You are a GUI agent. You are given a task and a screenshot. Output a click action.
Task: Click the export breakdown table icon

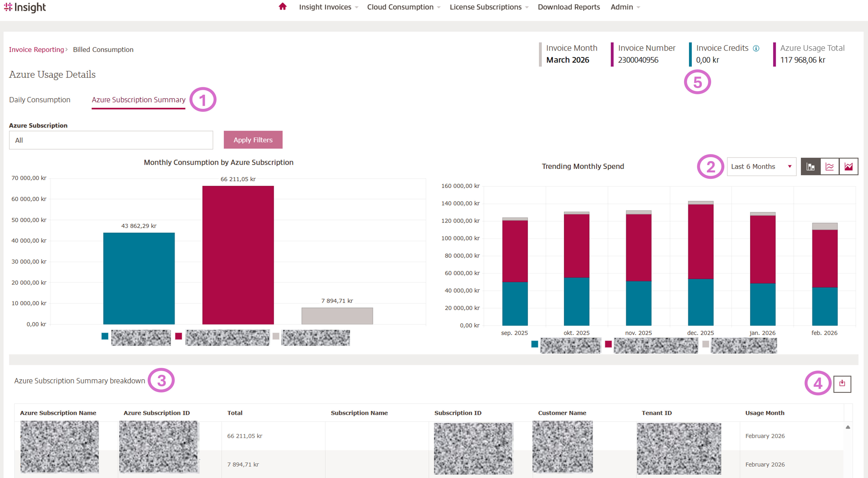pos(842,384)
